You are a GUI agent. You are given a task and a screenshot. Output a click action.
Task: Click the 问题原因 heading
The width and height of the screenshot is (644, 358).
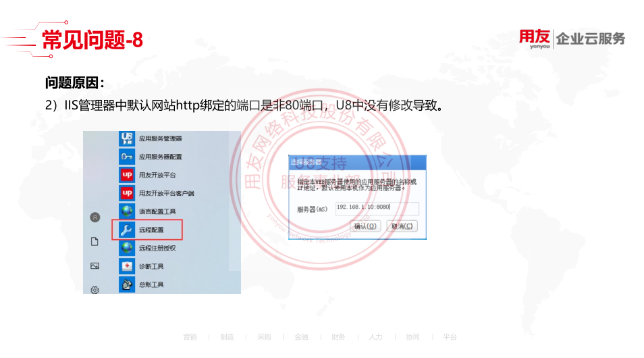click(74, 82)
